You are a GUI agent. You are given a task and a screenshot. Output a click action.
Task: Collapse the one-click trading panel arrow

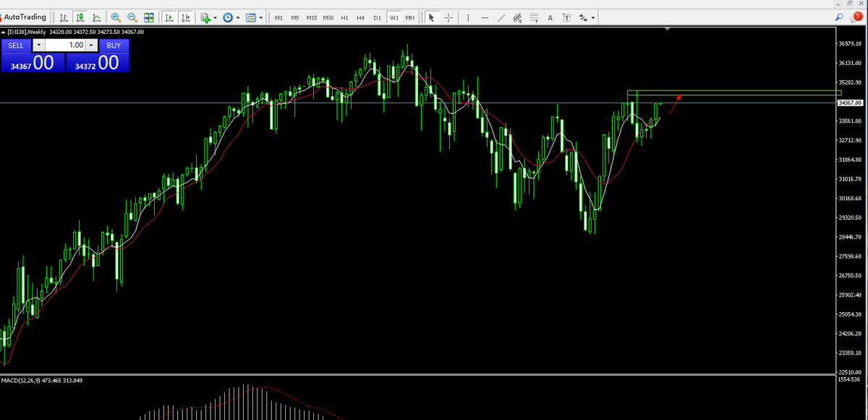point(3,32)
